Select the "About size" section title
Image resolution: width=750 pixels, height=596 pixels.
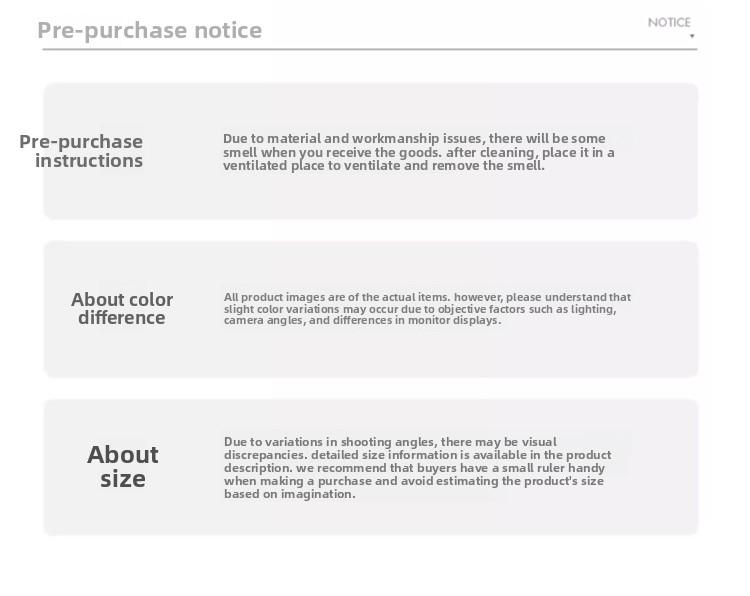click(x=123, y=466)
